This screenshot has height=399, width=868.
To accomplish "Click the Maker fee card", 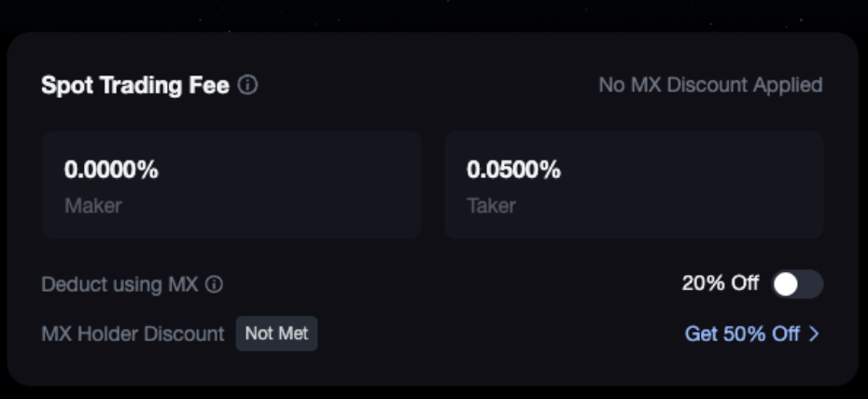I will (231, 185).
